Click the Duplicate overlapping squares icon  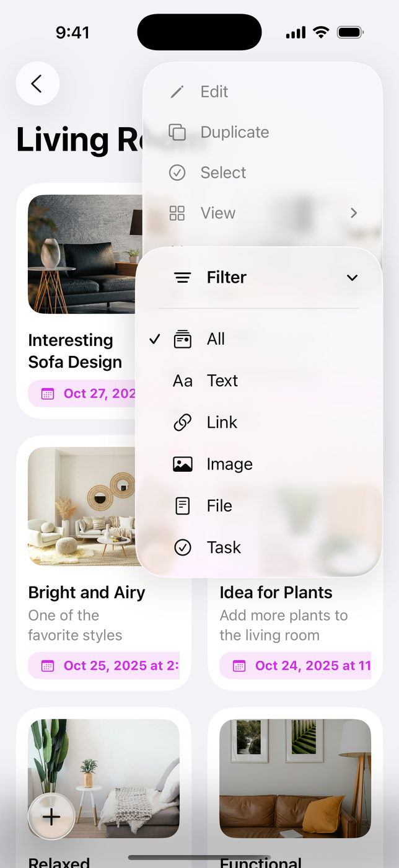point(177,132)
